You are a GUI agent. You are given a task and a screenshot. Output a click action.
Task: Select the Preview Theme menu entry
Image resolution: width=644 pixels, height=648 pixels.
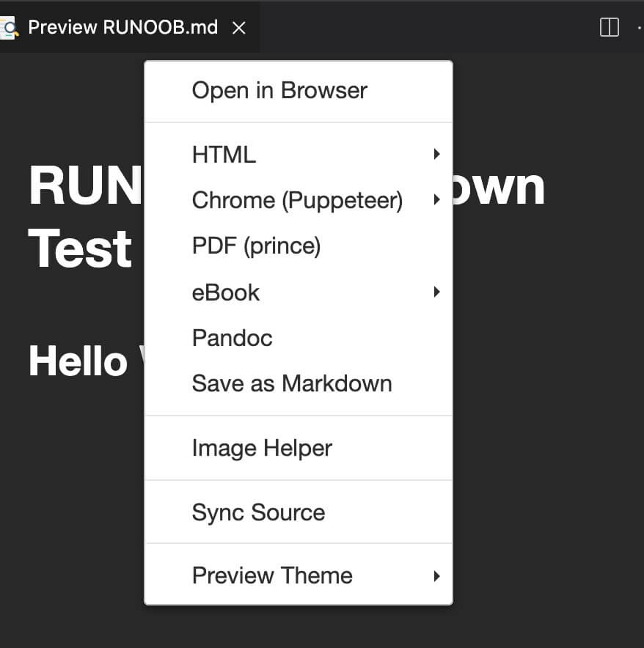tap(272, 575)
